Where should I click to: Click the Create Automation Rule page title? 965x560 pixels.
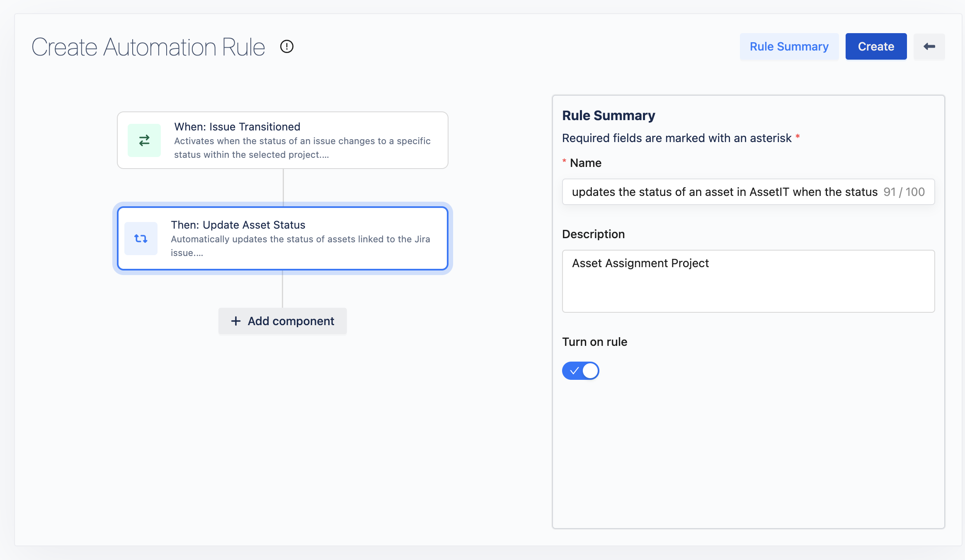(x=148, y=47)
